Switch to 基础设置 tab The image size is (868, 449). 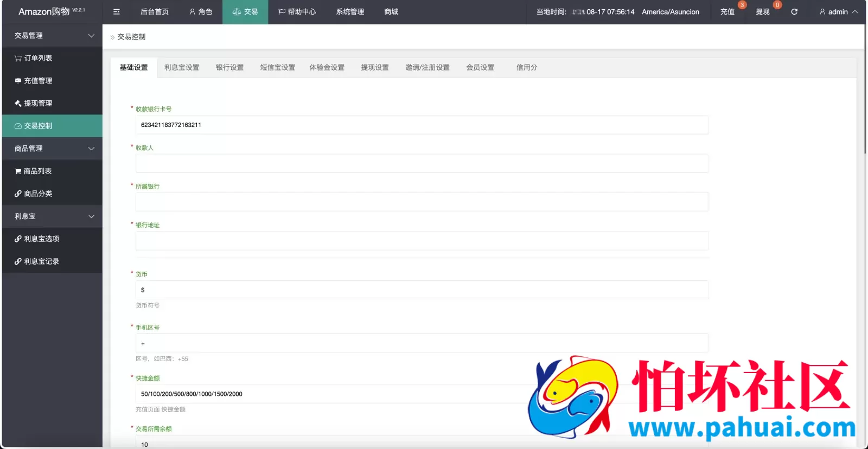(x=133, y=68)
